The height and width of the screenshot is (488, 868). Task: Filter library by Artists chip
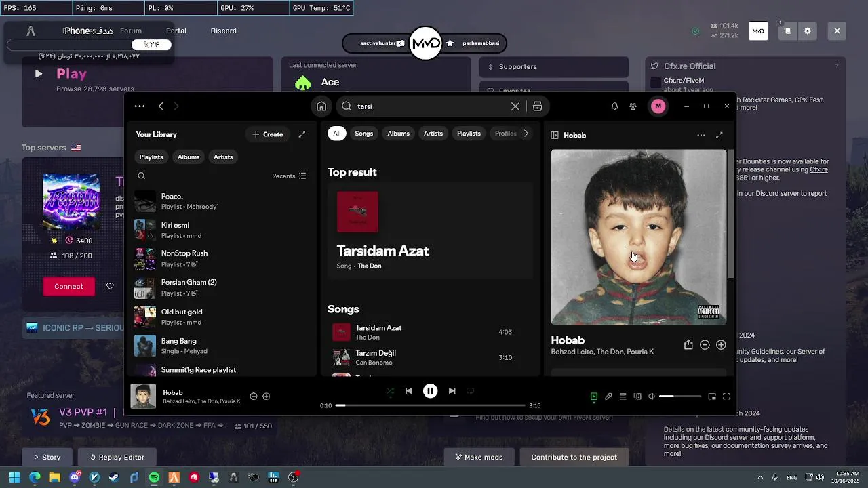pyautogui.click(x=223, y=157)
